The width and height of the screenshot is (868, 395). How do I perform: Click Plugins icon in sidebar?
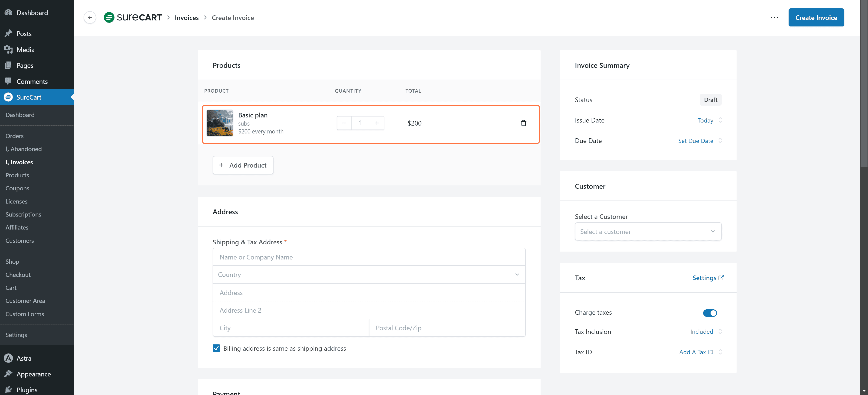[8, 390]
